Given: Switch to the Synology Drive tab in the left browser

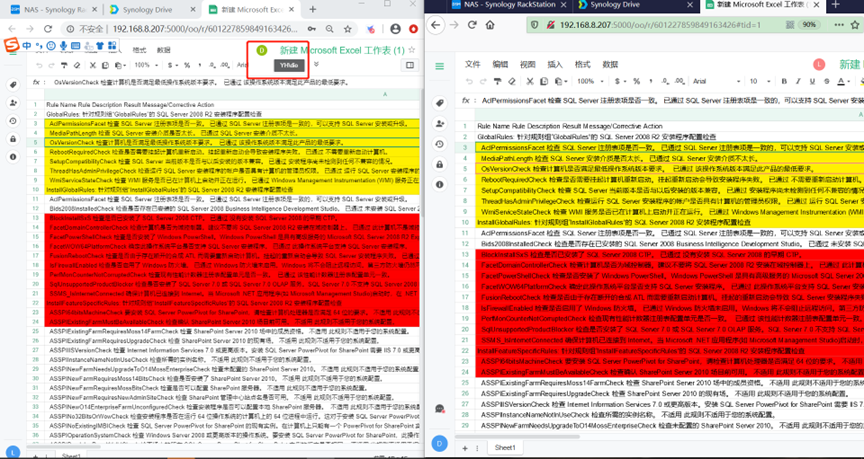Looking at the screenshot, I should [153, 9].
